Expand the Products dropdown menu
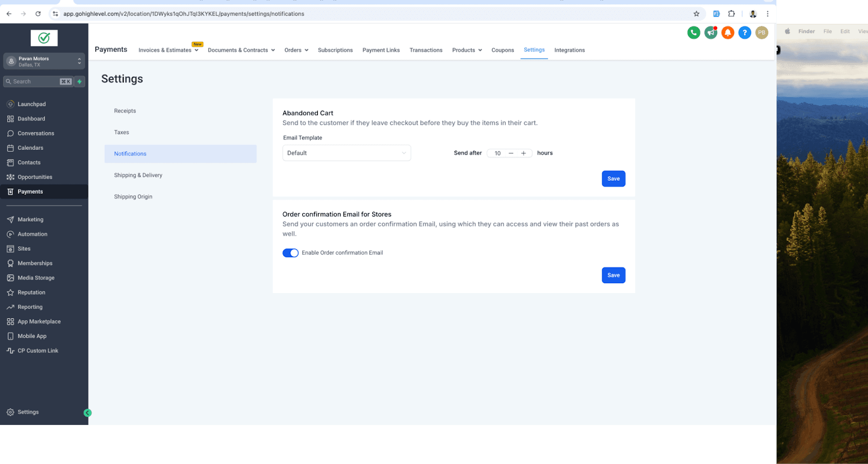 pyautogui.click(x=467, y=50)
